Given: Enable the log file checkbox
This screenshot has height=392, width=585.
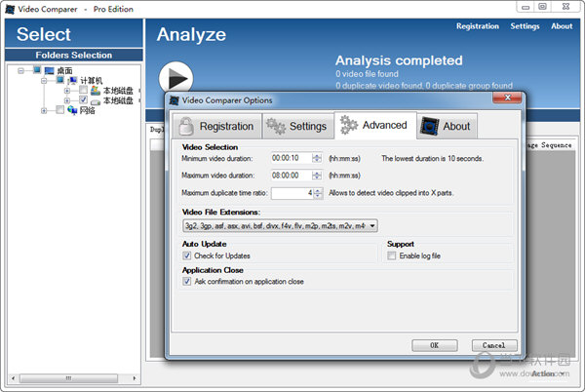Looking at the screenshot, I should pos(391,255).
